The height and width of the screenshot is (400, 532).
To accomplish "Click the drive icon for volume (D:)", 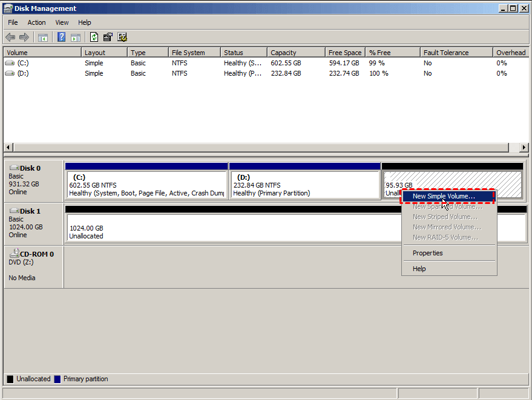I will (10, 73).
